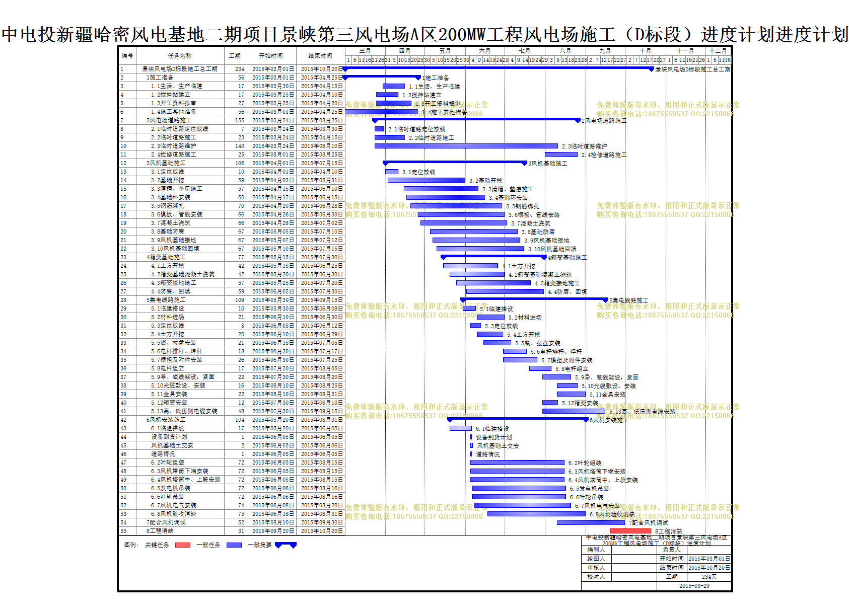The image size is (849, 616).
Task: Select the 编号 column header
Action: point(127,56)
